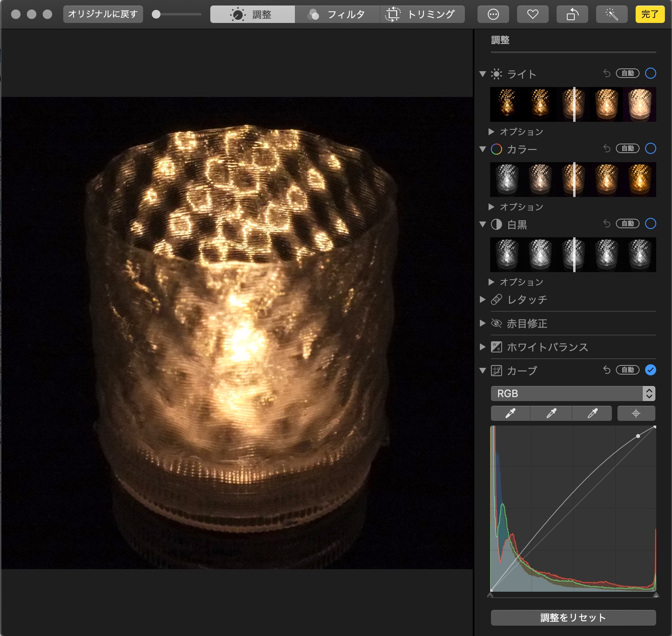Disable the カーブ adjustment checkmark
This screenshot has width=672, height=636.
(x=650, y=370)
